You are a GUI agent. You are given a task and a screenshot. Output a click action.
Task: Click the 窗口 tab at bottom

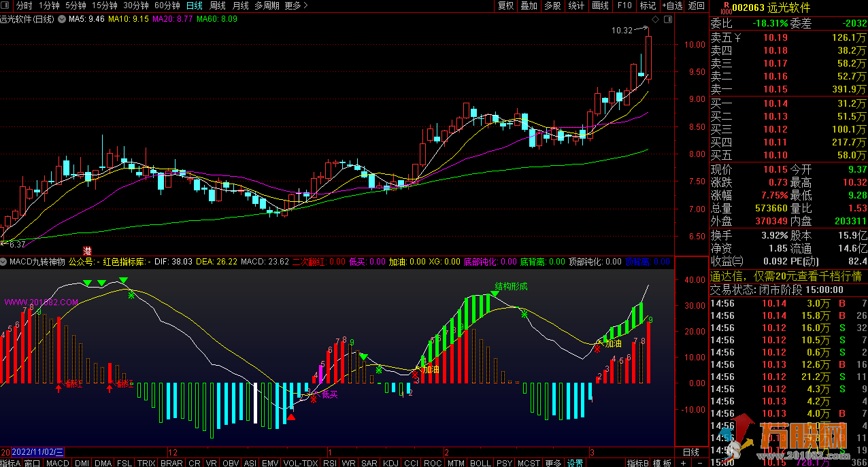[33, 462]
